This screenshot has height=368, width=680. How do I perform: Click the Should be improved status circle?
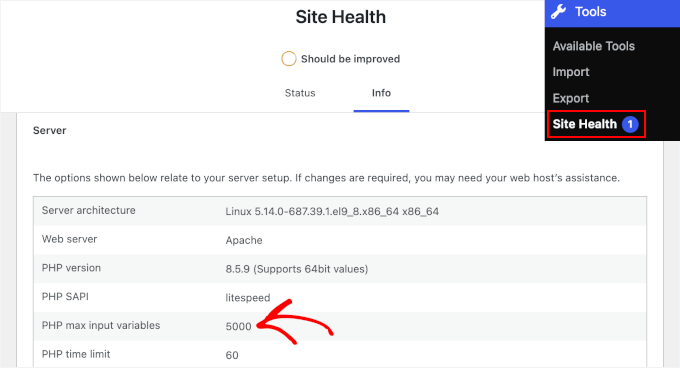tap(288, 59)
